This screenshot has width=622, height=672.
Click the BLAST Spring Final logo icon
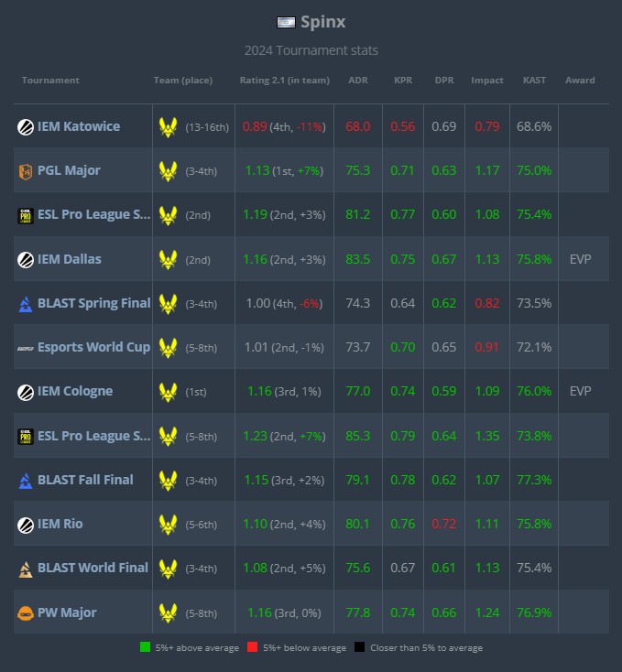26,303
